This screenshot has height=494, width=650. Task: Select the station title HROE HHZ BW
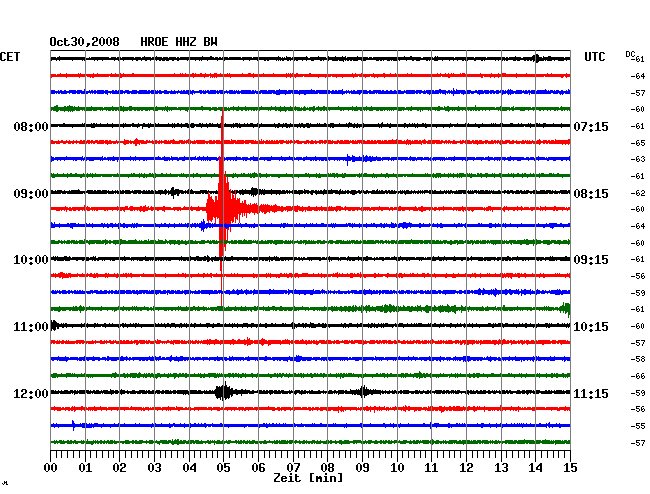click(179, 42)
